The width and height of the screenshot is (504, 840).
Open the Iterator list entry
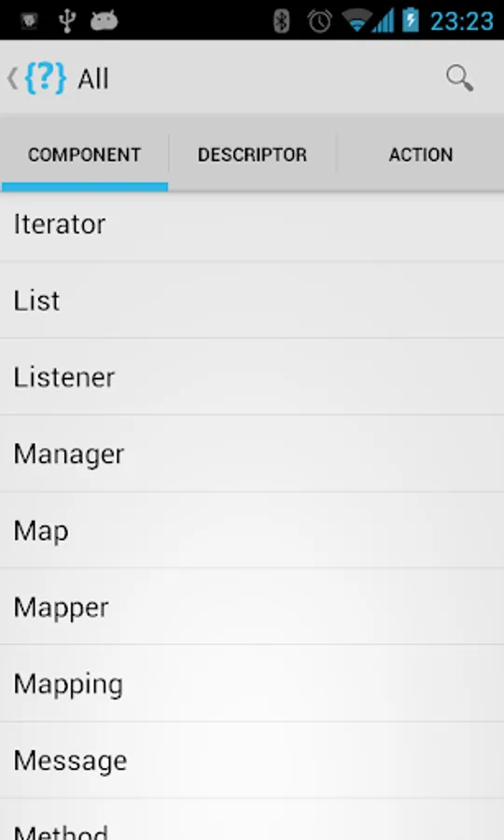click(252, 224)
